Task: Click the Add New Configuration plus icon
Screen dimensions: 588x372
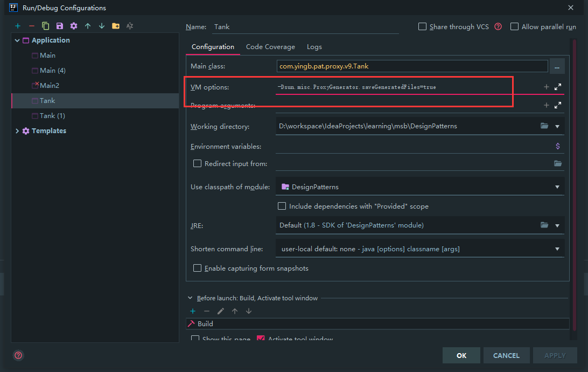Action: click(x=18, y=26)
